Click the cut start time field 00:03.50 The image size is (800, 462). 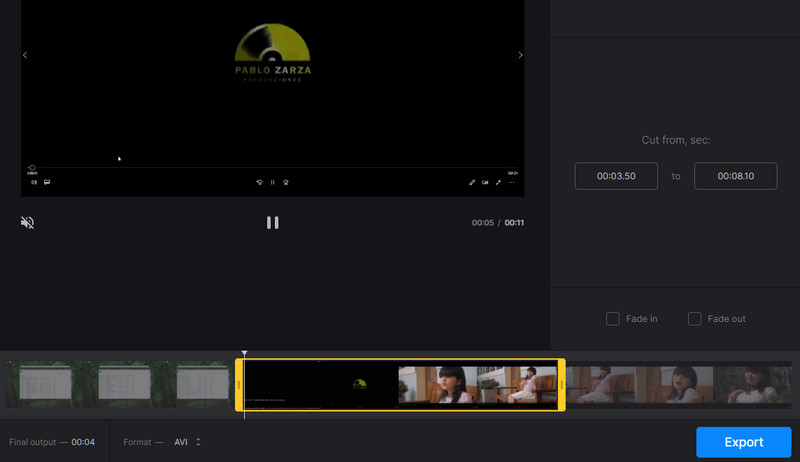point(616,176)
